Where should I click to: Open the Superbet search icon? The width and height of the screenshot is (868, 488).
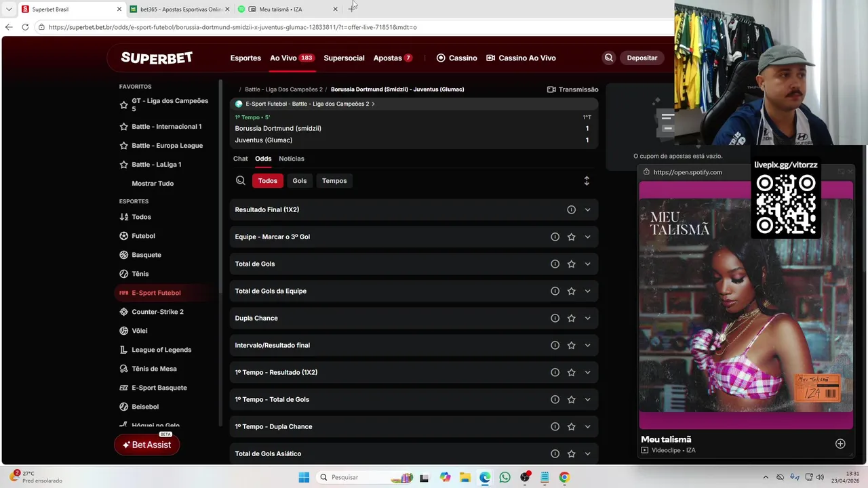[608, 58]
